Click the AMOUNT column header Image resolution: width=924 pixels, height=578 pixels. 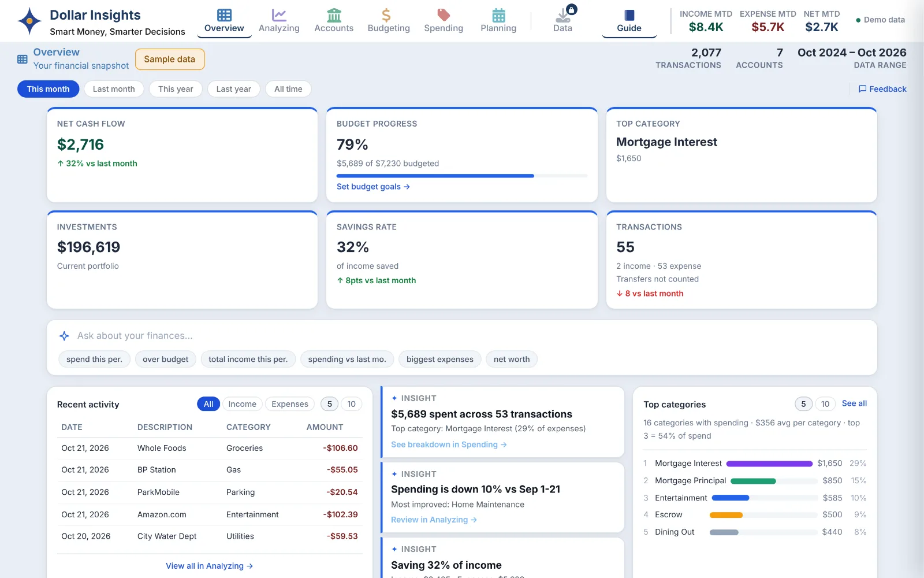click(325, 427)
